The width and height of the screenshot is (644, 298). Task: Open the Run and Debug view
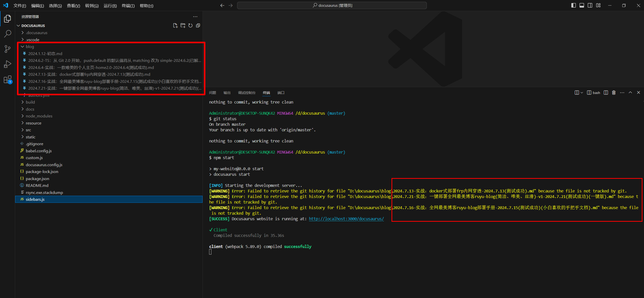click(x=8, y=64)
